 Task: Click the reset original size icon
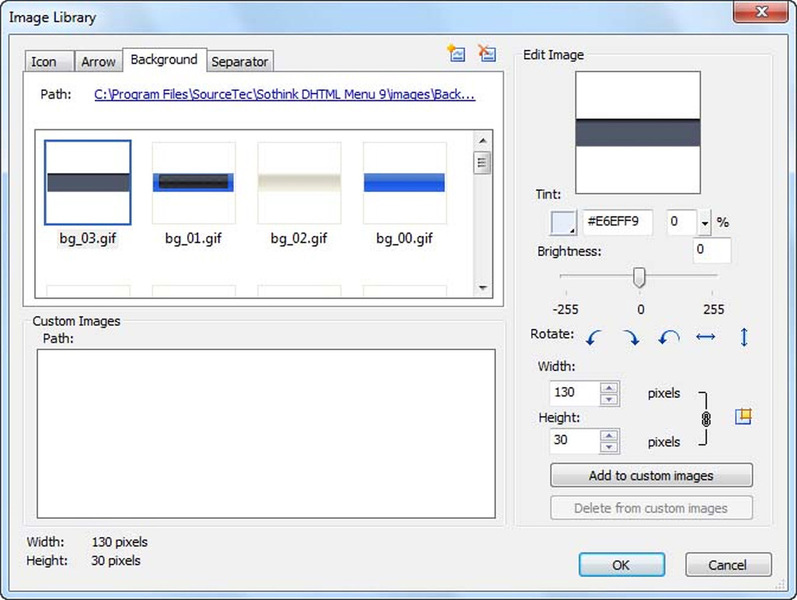[743, 417]
